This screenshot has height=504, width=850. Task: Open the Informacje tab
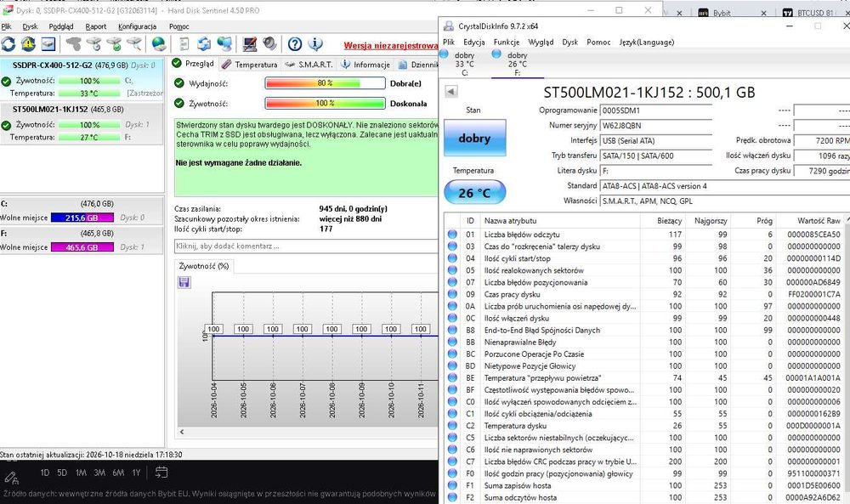[x=365, y=65]
